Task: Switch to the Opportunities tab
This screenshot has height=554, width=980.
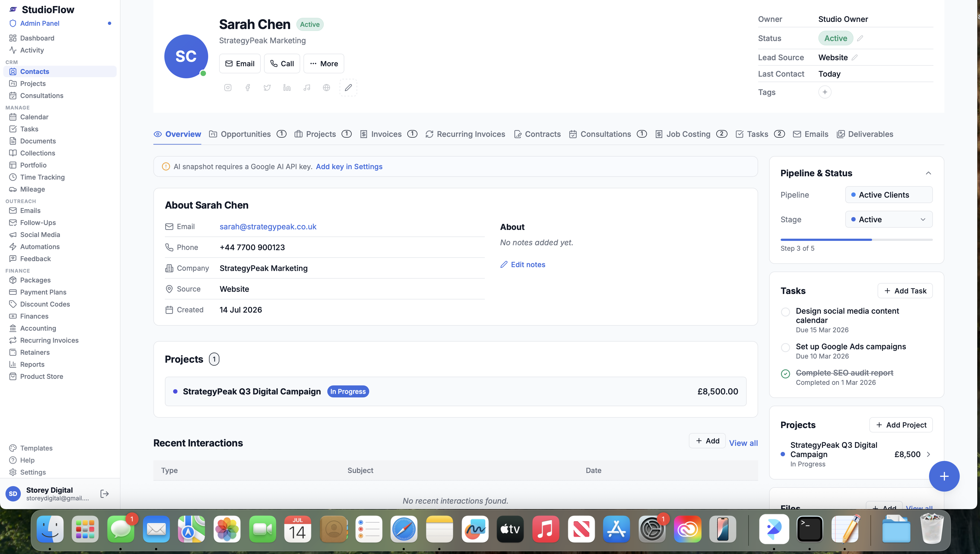Action: [x=248, y=134]
